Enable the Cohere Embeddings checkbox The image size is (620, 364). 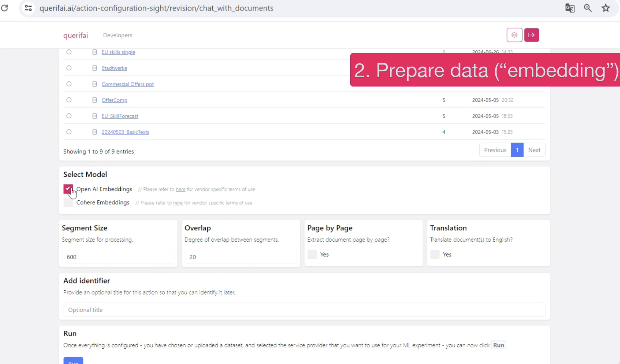[x=68, y=202]
